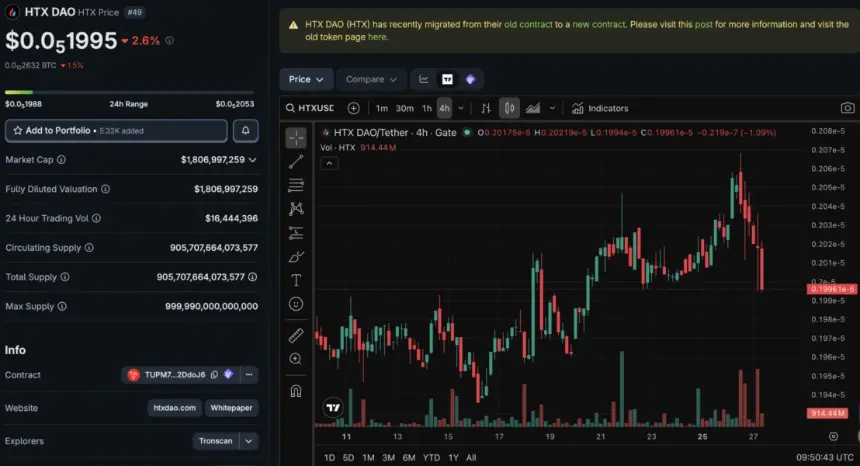
Task: Copy the contract address
Action: tap(214, 375)
